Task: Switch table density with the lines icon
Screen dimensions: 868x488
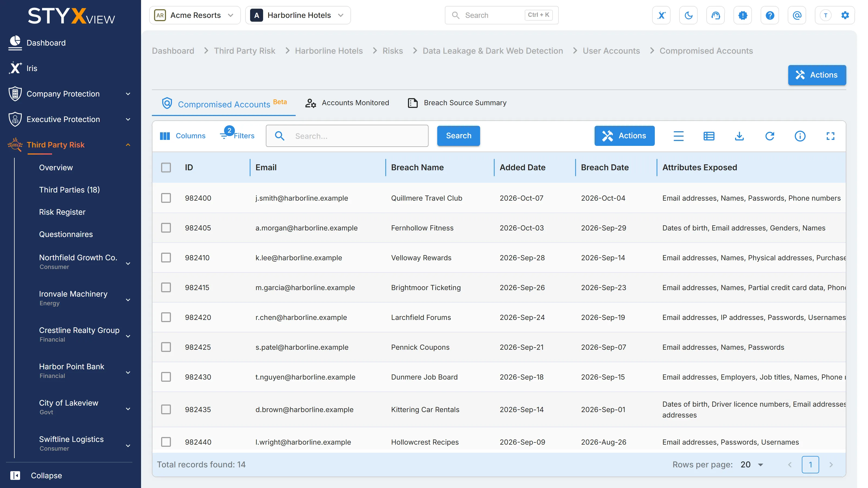Action: 678,136
